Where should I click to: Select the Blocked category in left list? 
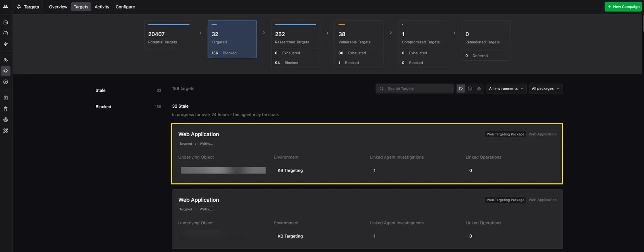click(x=128, y=107)
